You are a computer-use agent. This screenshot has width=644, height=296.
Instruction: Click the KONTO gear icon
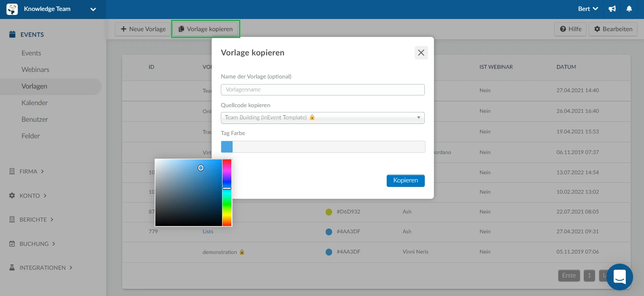(x=12, y=196)
